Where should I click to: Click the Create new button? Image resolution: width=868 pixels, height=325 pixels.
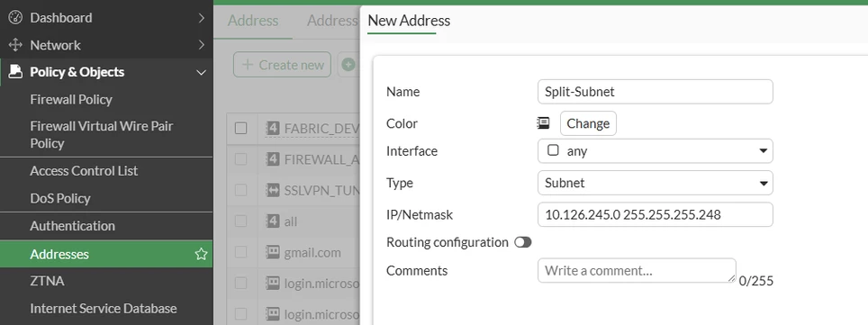point(283,65)
